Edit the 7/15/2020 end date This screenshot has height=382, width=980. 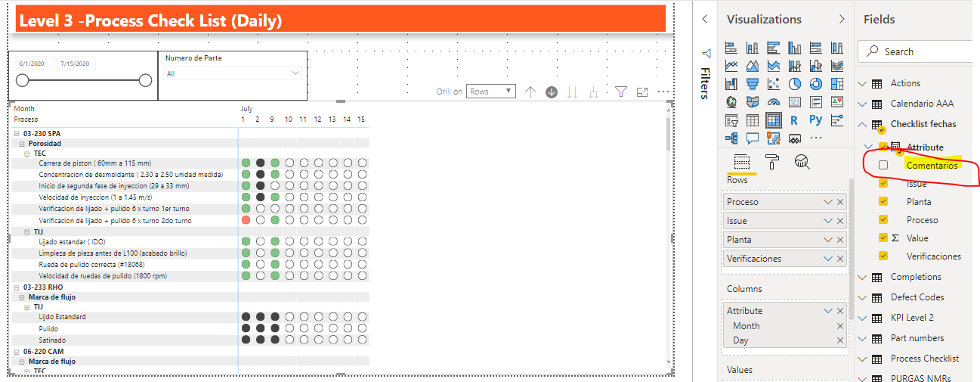pyautogui.click(x=76, y=64)
